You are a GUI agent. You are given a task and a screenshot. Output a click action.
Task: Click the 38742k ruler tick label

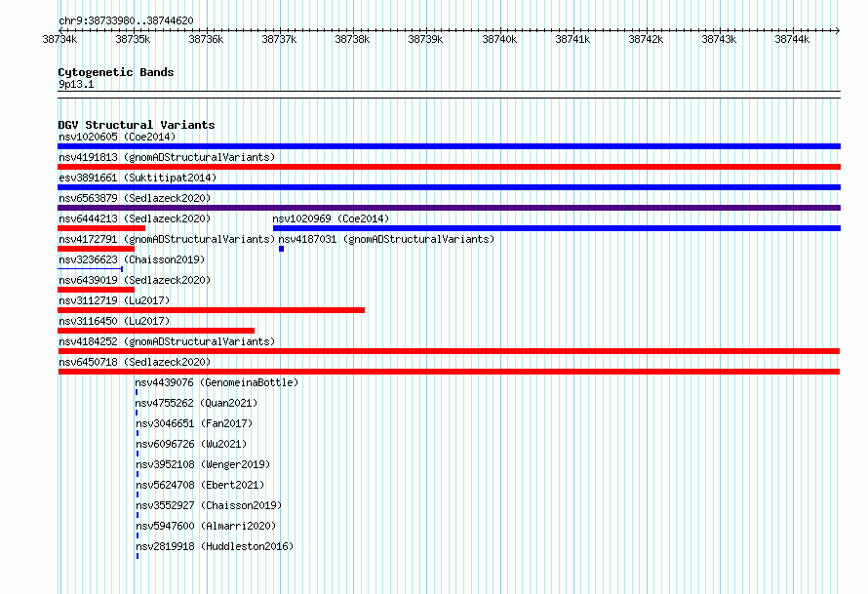646,39
